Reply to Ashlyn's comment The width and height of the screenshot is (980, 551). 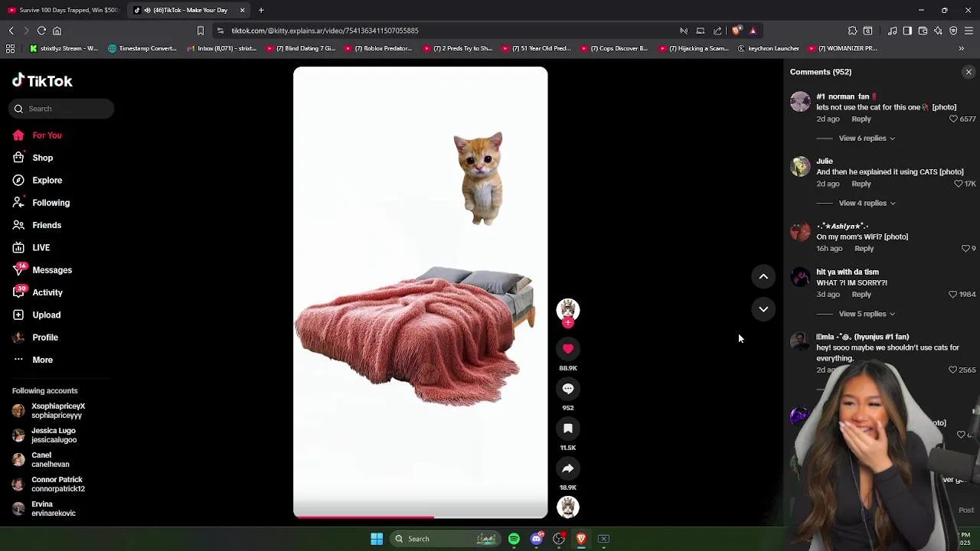tap(864, 249)
